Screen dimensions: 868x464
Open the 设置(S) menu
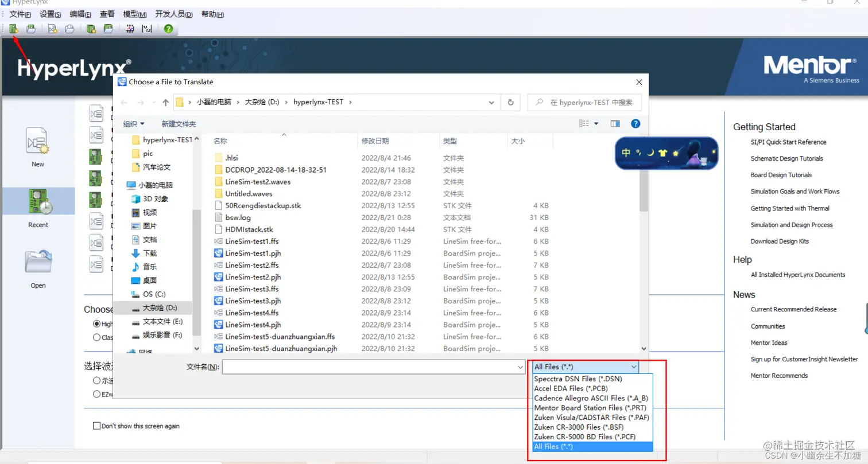[51, 14]
